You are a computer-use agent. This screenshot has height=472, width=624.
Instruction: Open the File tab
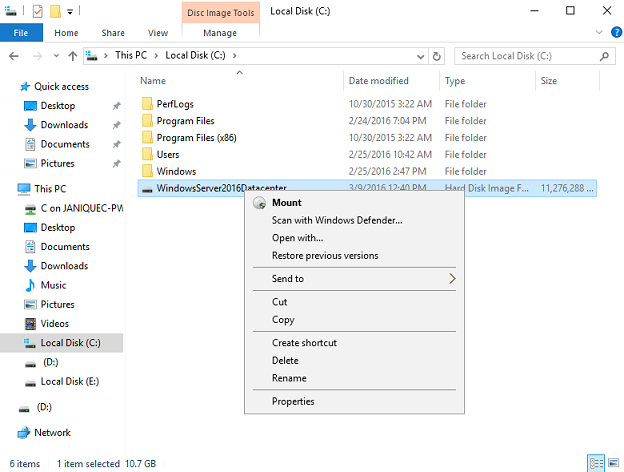pos(21,33)
